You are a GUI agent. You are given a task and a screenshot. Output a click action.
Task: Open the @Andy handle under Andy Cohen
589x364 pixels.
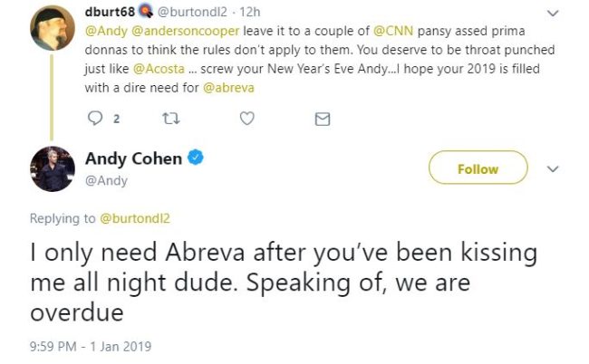106,180
